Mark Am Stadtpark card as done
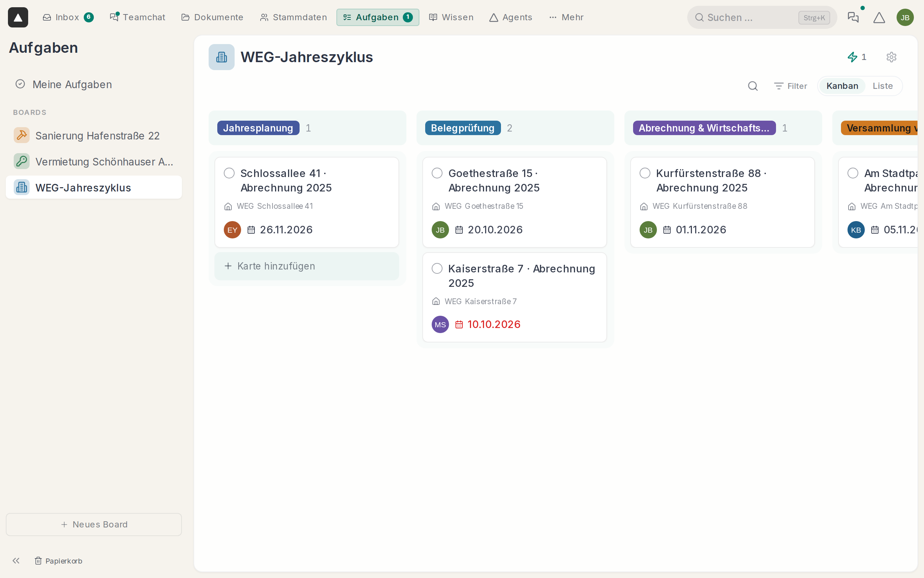The height and width of the screenshot is (578, 924). [x=853, y=173]
